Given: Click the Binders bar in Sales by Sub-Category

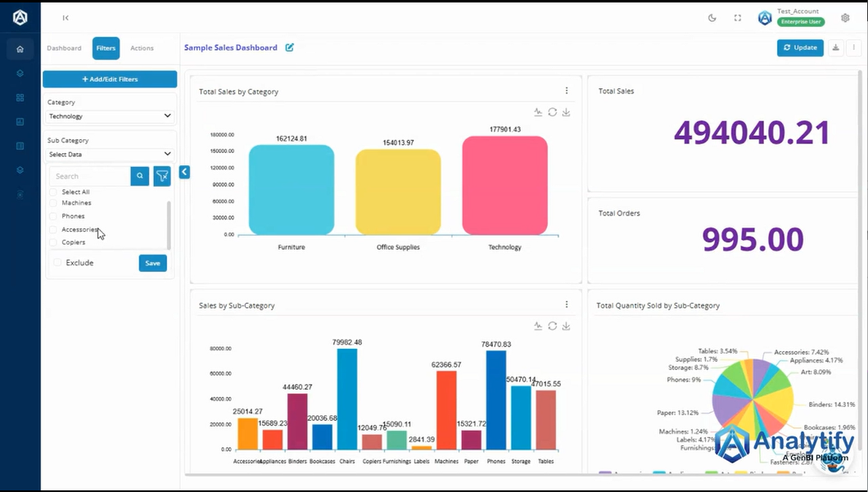Looking at the screenshot, I should 297,422.
